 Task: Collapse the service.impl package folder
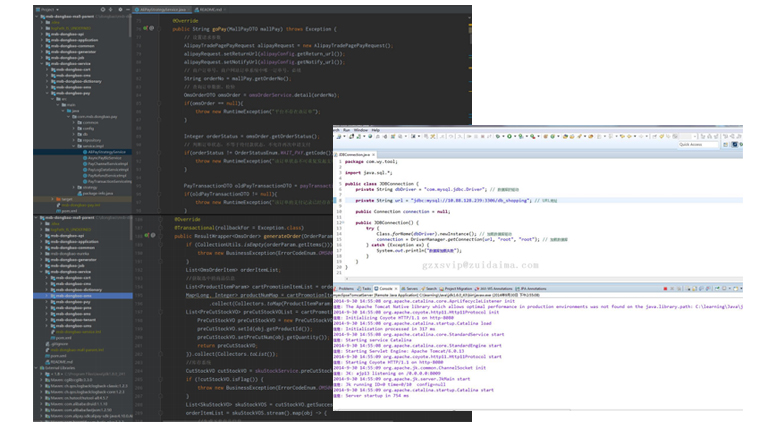pyautogui.click(x=73, y=146)
